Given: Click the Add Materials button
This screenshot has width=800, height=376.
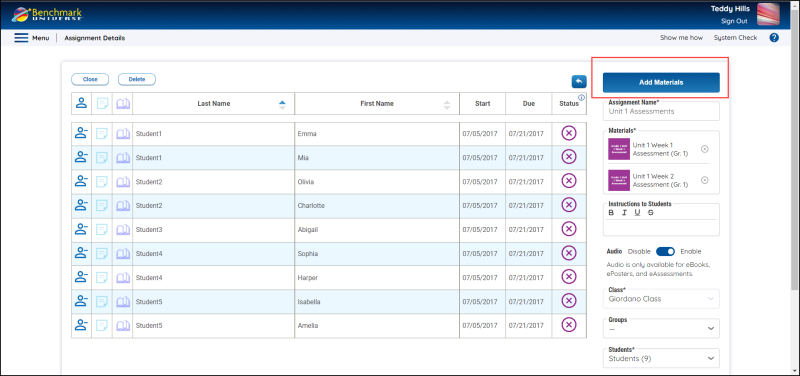Looking at the screenshot, I should (661, 83).
